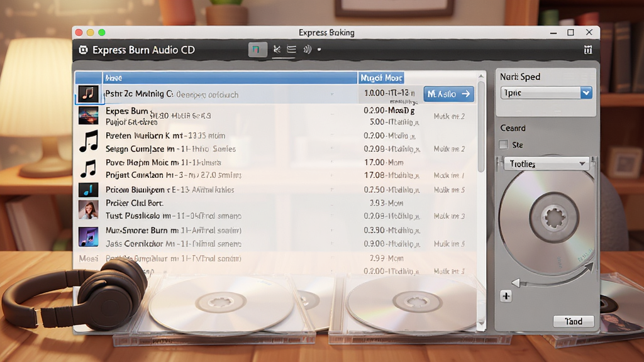Click the music note thumbnail of first row
644x362 pixels.
[88, 94]
